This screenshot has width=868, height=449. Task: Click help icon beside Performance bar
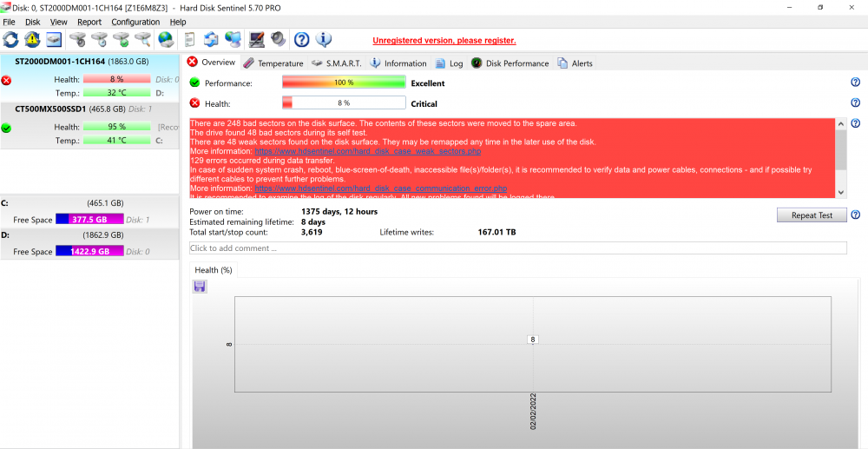coord(855,83)
